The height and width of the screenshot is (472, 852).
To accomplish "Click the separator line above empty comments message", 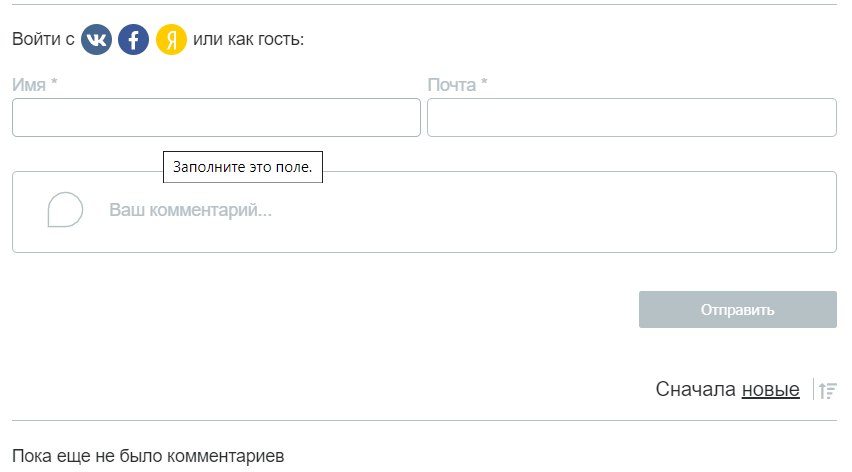I will [424, 421].
